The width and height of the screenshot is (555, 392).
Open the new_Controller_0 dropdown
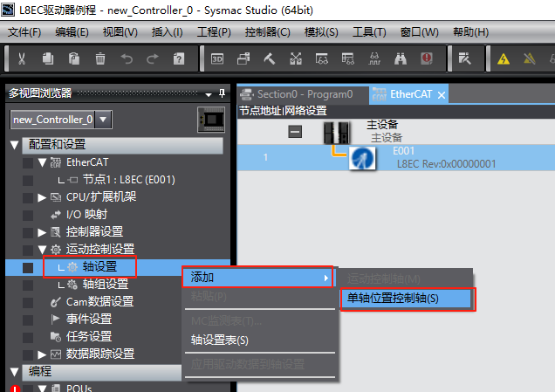click(103, 120)
